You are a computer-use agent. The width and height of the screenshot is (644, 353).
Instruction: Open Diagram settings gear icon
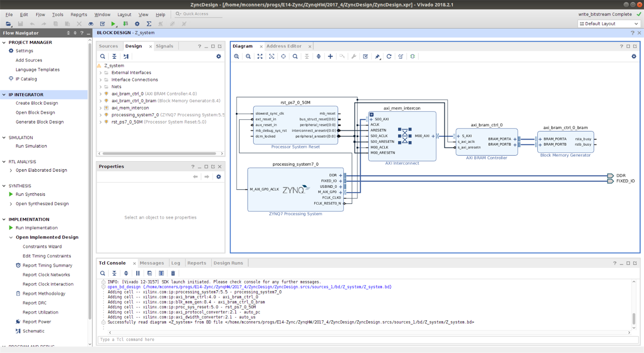tap(634, 56)
